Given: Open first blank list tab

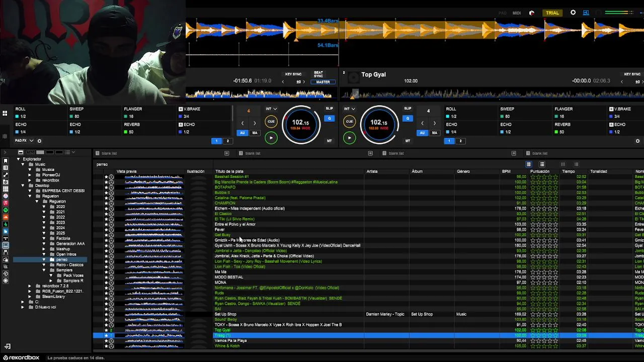Looking at the screenshot, I should 109,153.
